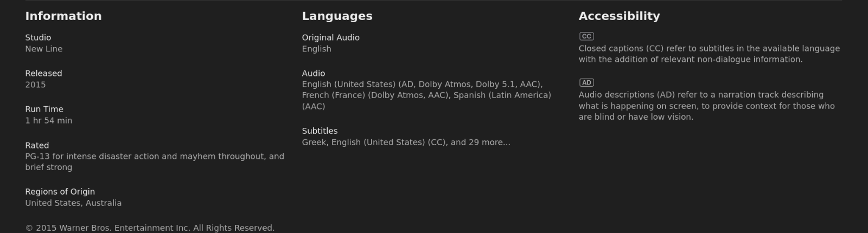Click the 1 hr 54 min run time

tap(48, 120)
